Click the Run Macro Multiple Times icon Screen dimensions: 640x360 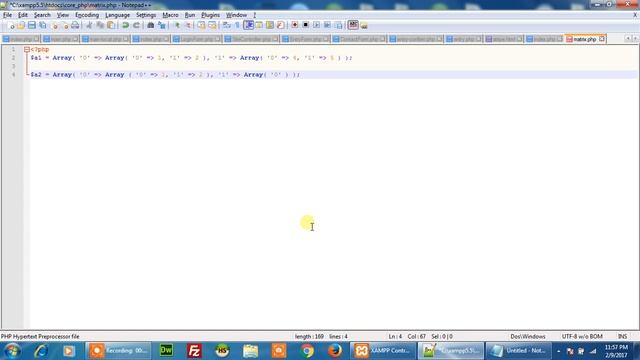[x=327, y=25]
